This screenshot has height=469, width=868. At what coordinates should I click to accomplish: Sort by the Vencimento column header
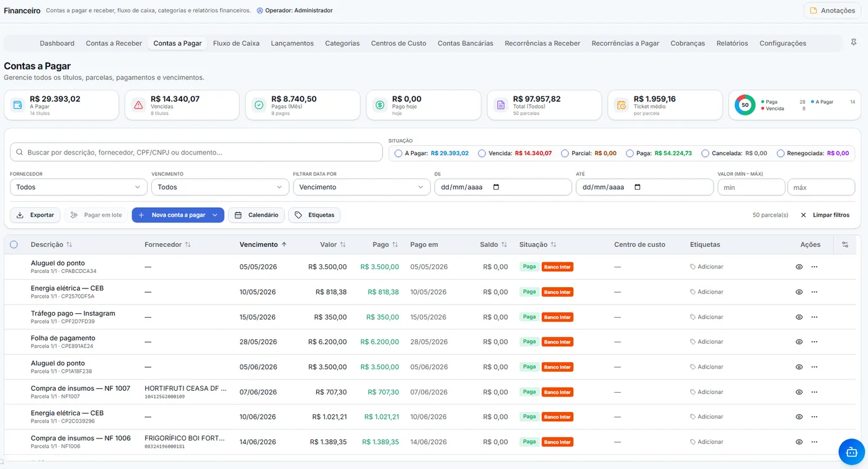[x=263, y=244]
